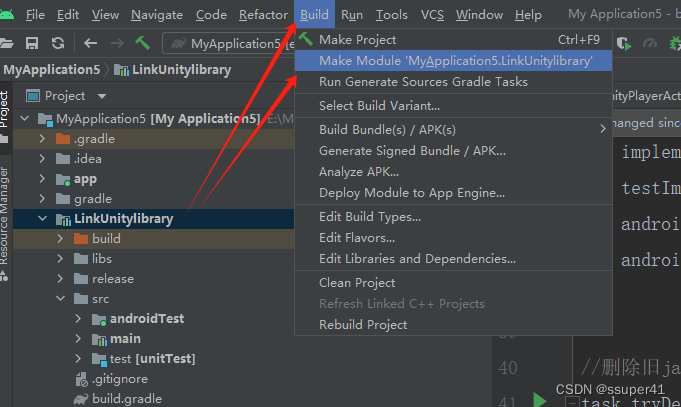Click the Android Studio logo icon
Screen dimensions: 681x407
6,14
